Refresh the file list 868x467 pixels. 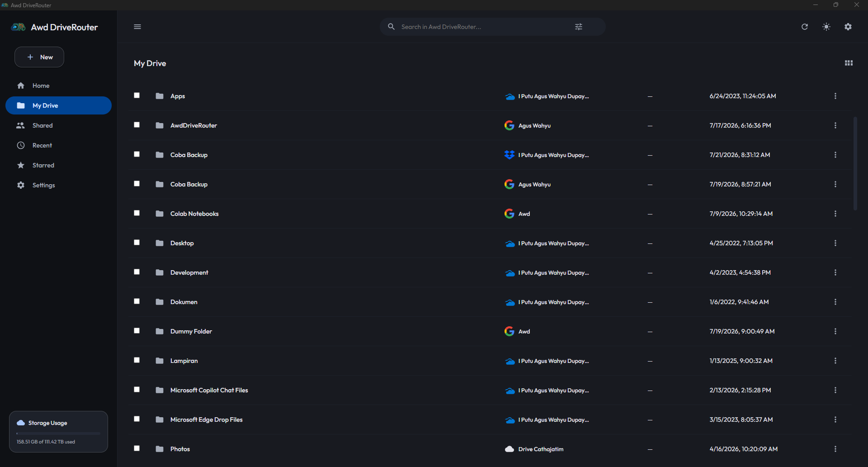tap(805, 27)
